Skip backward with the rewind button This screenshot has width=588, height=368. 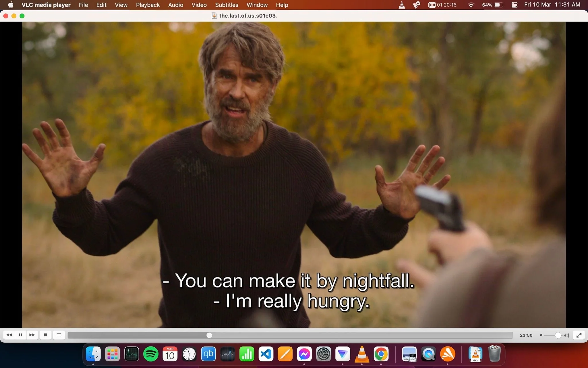[x=9, y=335]
